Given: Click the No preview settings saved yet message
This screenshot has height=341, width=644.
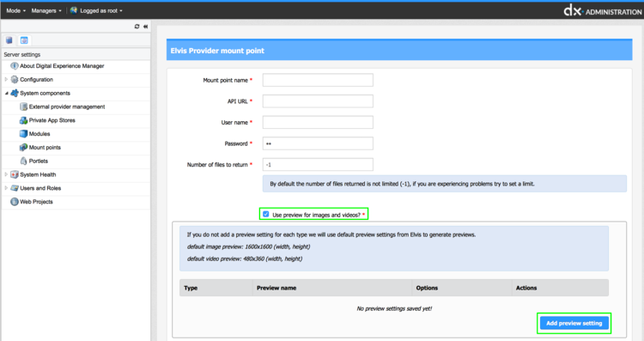Looking at the screenshot, I should [394, 308].
